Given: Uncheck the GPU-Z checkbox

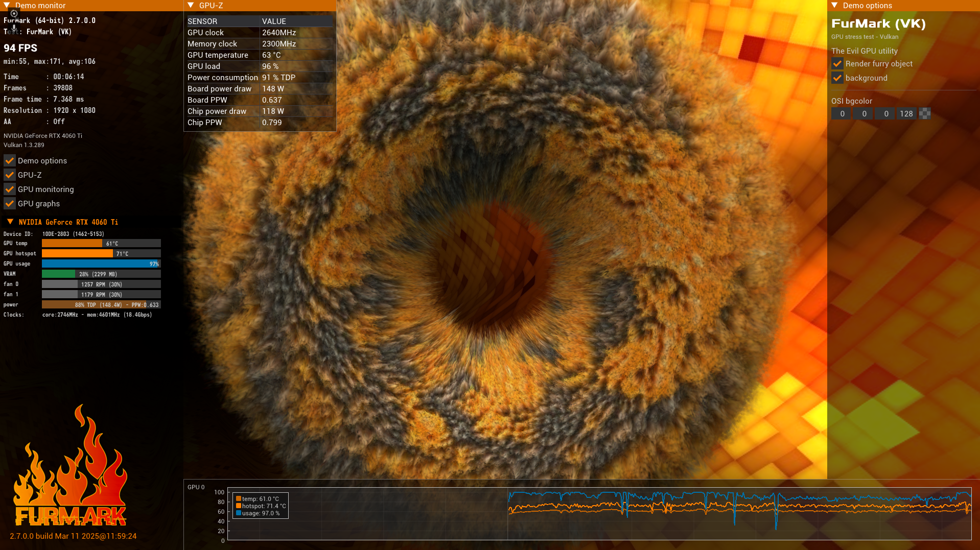Looking at the screenshot, I should pos(9,175).
